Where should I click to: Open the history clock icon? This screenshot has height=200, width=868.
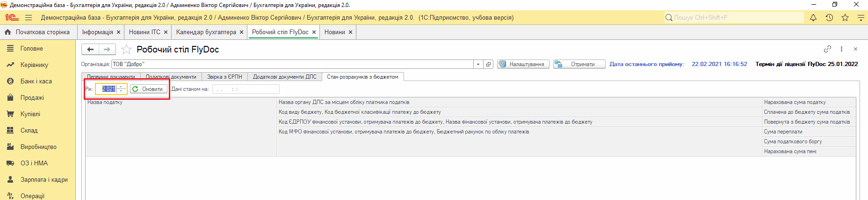click(829, 18)
